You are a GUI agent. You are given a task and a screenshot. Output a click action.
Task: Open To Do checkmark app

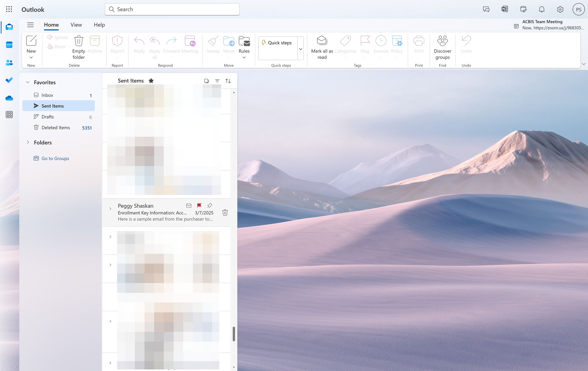click(x=9, y=80)
